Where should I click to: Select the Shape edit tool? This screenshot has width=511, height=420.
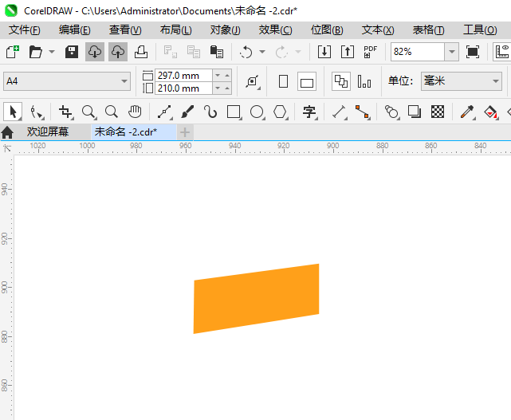point(37,112)
